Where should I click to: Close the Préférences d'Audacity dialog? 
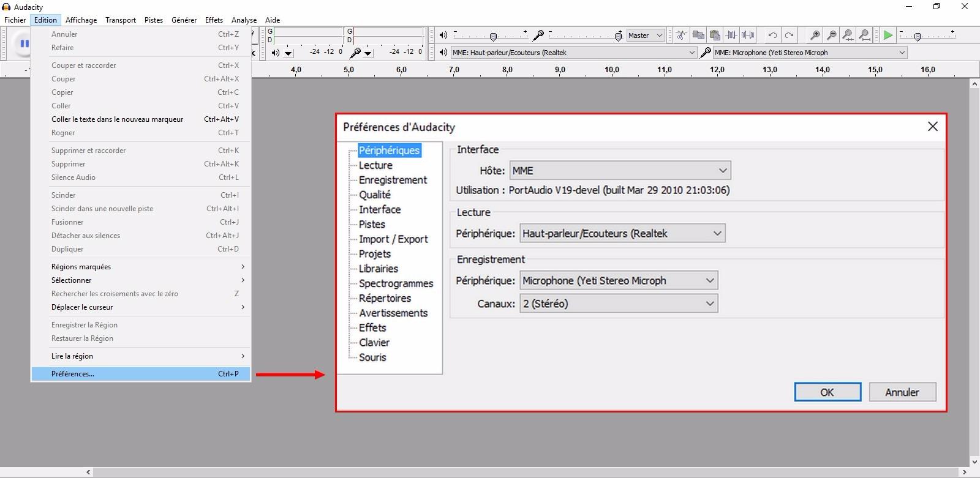pos(933,126)
